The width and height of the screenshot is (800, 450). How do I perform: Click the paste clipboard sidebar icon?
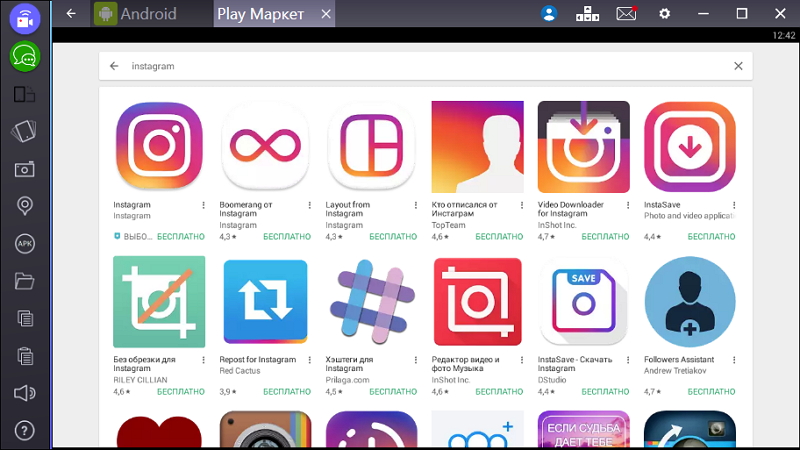click(x=24, y=356)
